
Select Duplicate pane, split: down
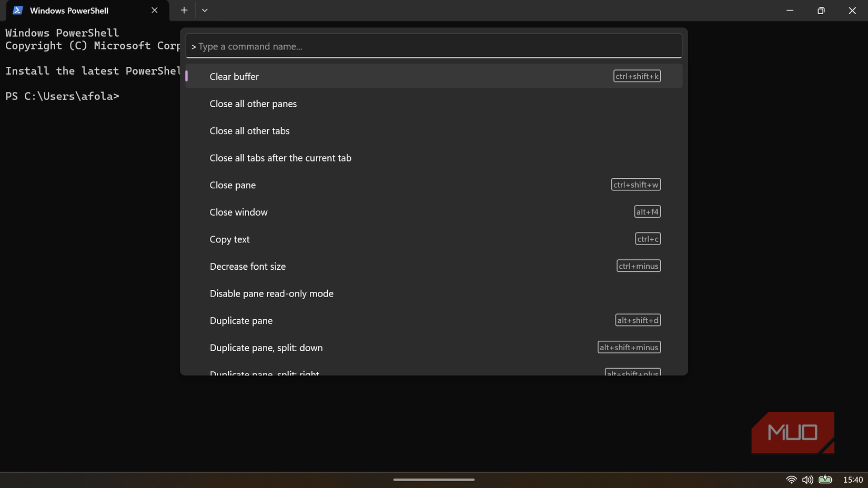click(x=434, y=348)
